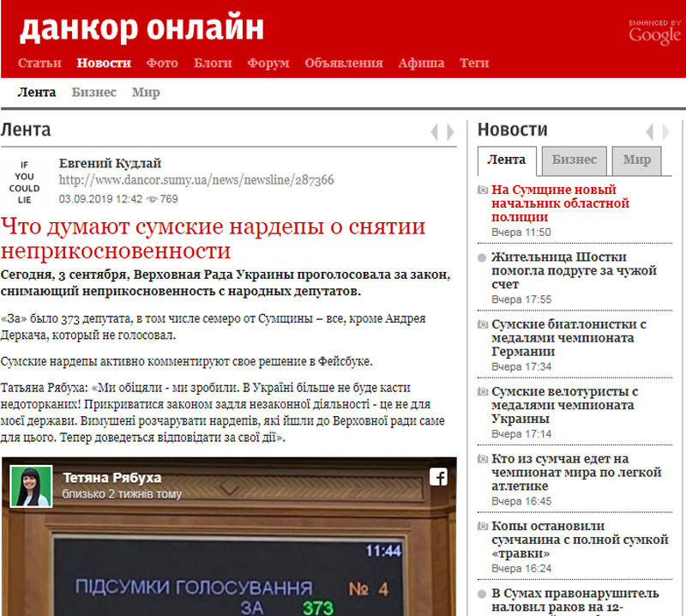This screenshot has width=686, height=616.
Task: Open news about новый начальник областной полиции
Action: pos(561,203)
